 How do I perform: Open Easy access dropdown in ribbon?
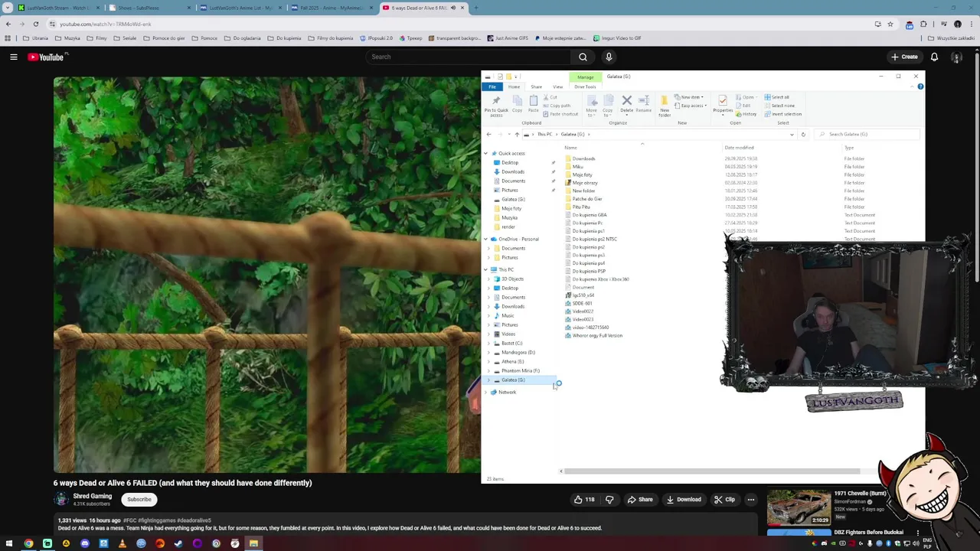[691, 106]
